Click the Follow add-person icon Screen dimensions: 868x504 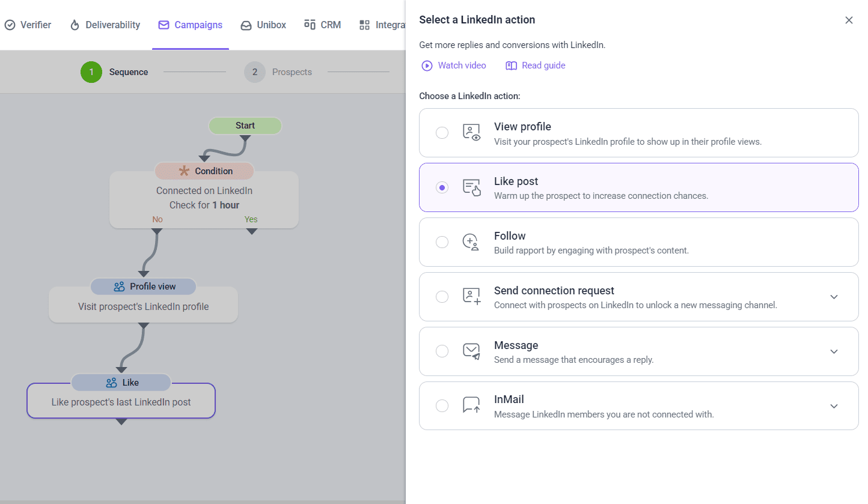pyautogui.click(x=471, y=242)
